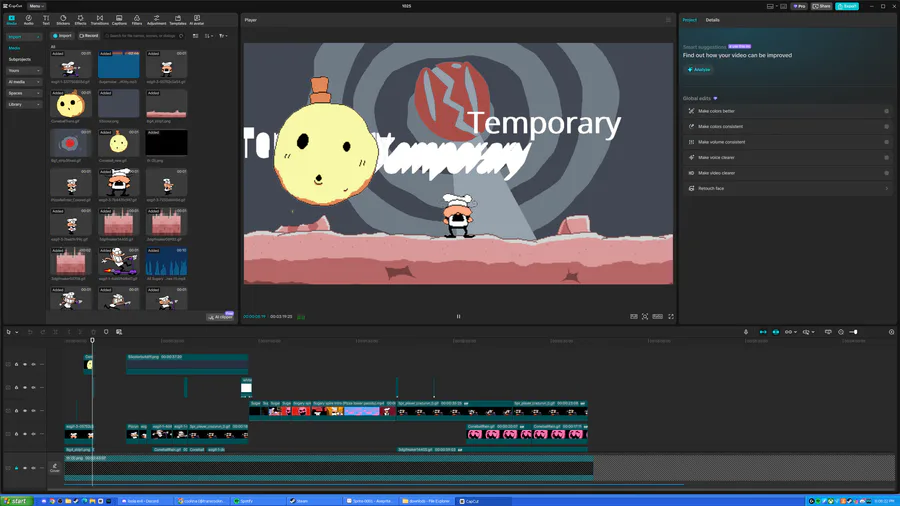This screenshot has height=506, width=900.
Task: Open the filter type dropdown in media panel
Action: pos(223,36)
